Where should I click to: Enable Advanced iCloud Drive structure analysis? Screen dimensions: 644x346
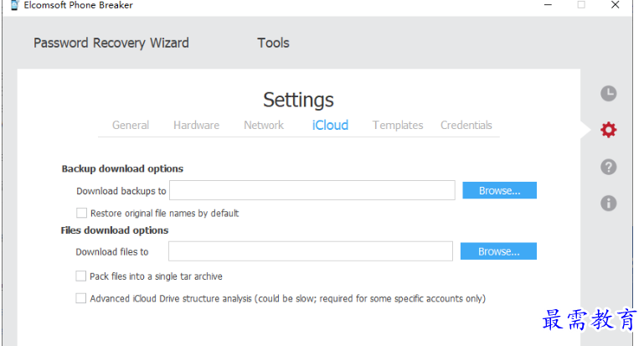(x=81, y=298)
